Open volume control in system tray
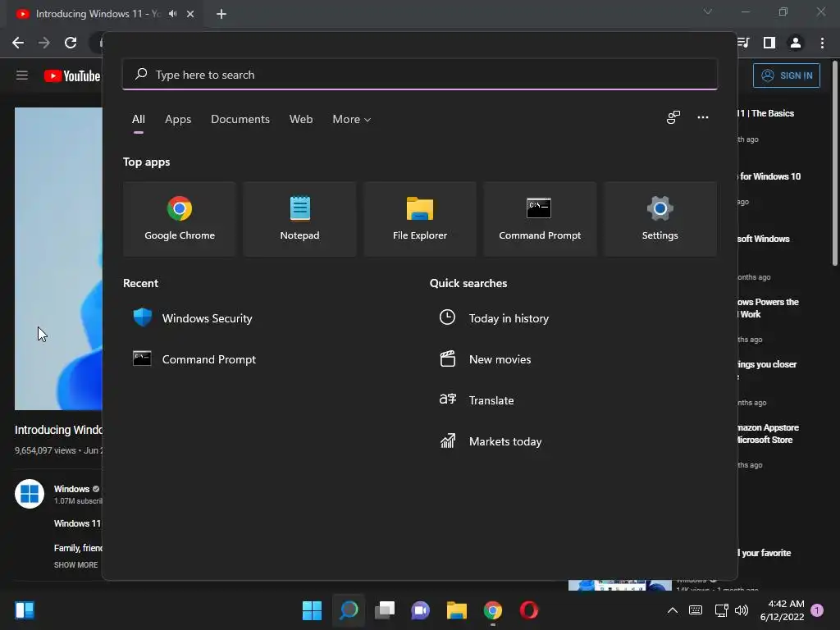 pyautogui.click(x=742, y=610)
